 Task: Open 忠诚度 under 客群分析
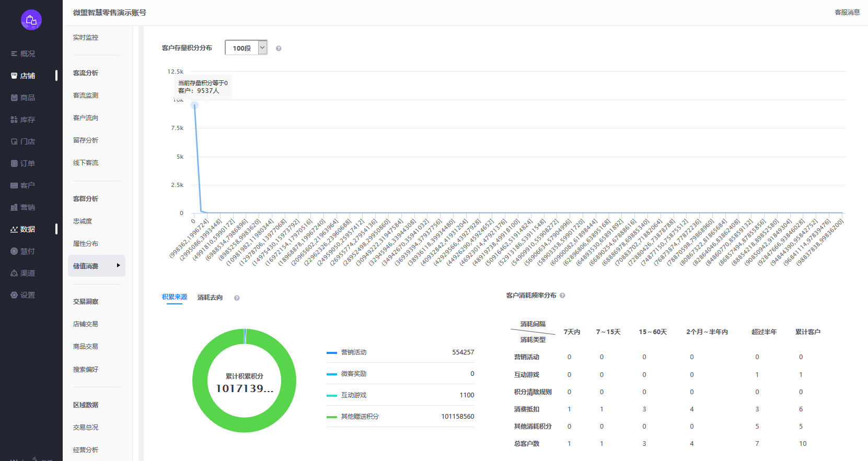coord(83,221)
